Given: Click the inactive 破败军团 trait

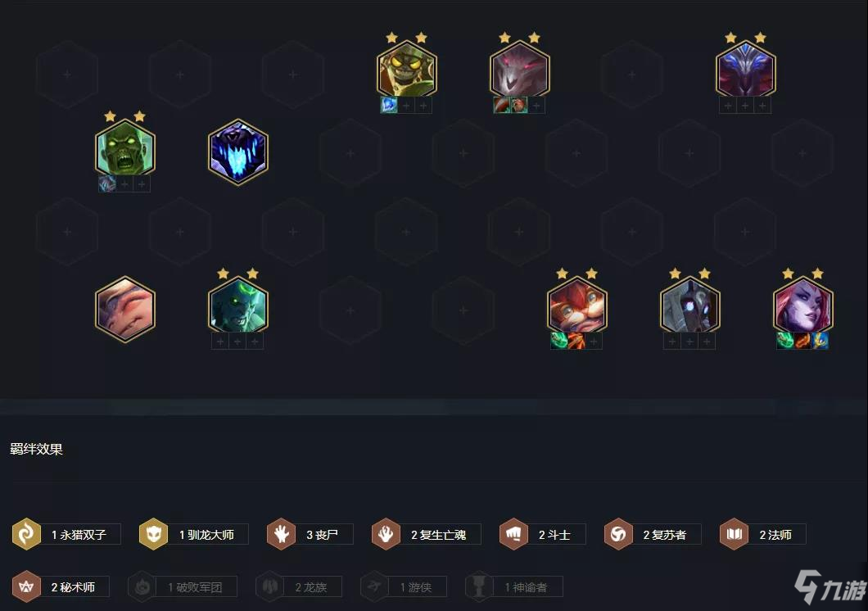Looking at the screenshot, I should [x=182, y=586].
